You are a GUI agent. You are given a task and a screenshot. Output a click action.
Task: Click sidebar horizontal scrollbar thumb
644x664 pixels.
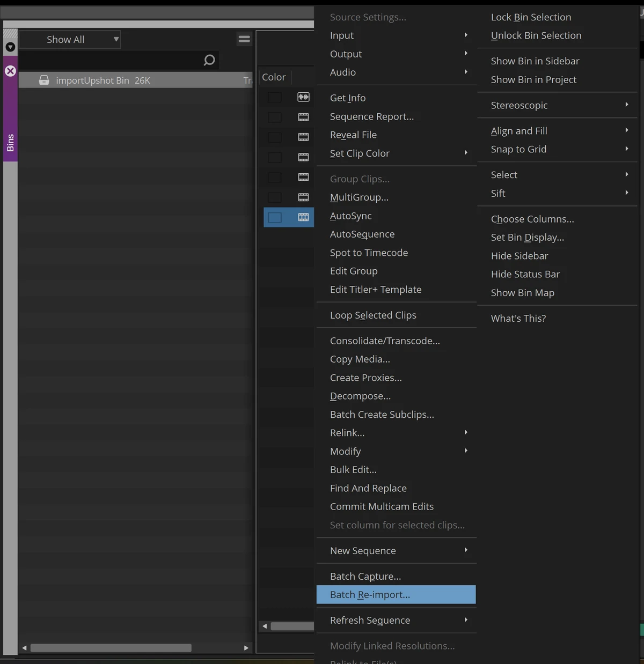coord(111,648)
